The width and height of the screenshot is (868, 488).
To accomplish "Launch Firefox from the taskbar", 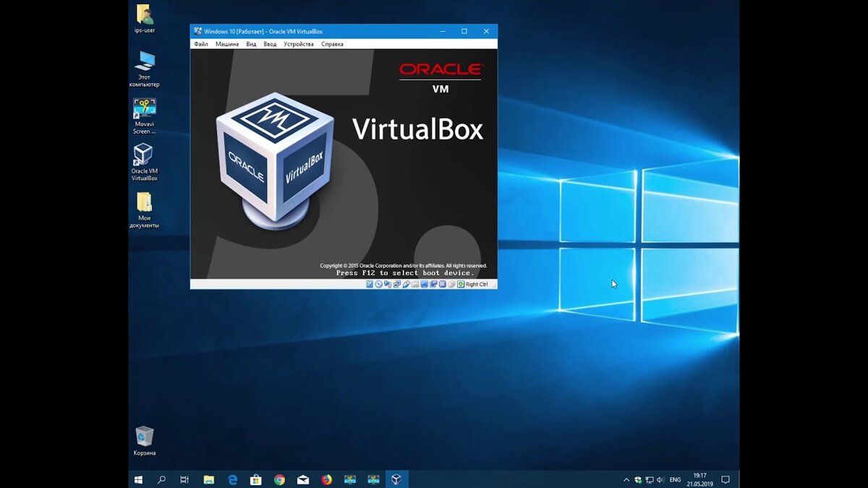I will tap(326, 479).
